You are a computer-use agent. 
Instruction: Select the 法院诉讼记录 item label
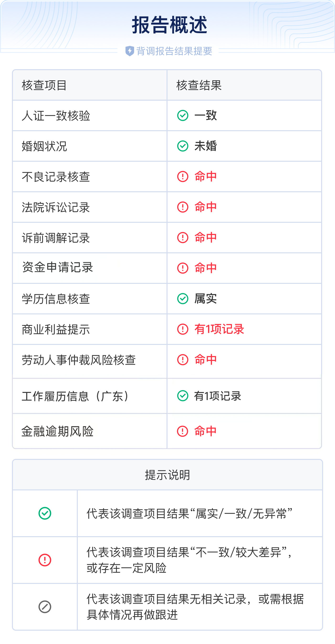click(56, 207)
